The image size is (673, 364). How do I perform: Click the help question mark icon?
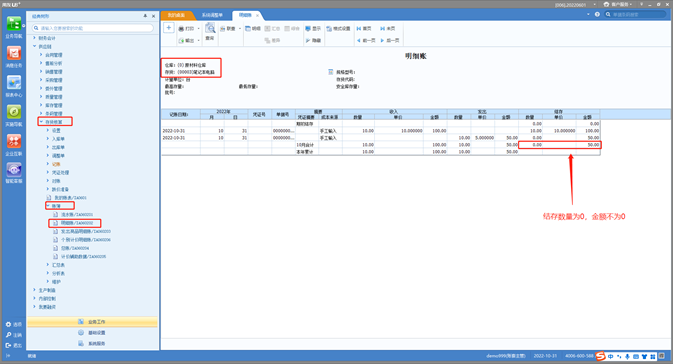[x=597, y=14]
